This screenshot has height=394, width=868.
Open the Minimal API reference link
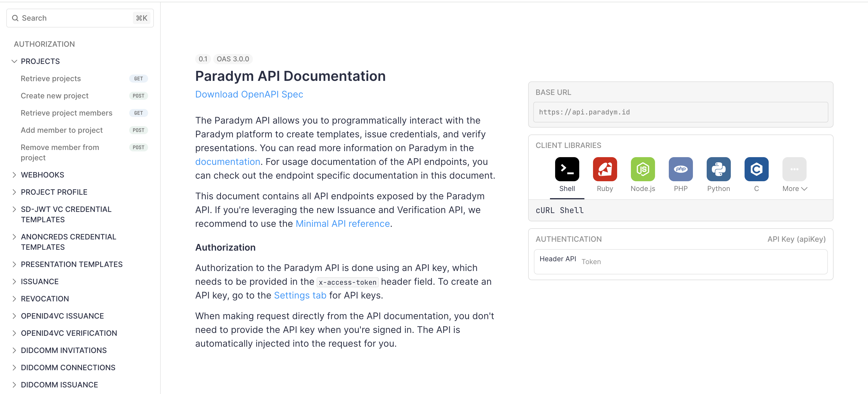pyautogui.click(x=343, y=224)
